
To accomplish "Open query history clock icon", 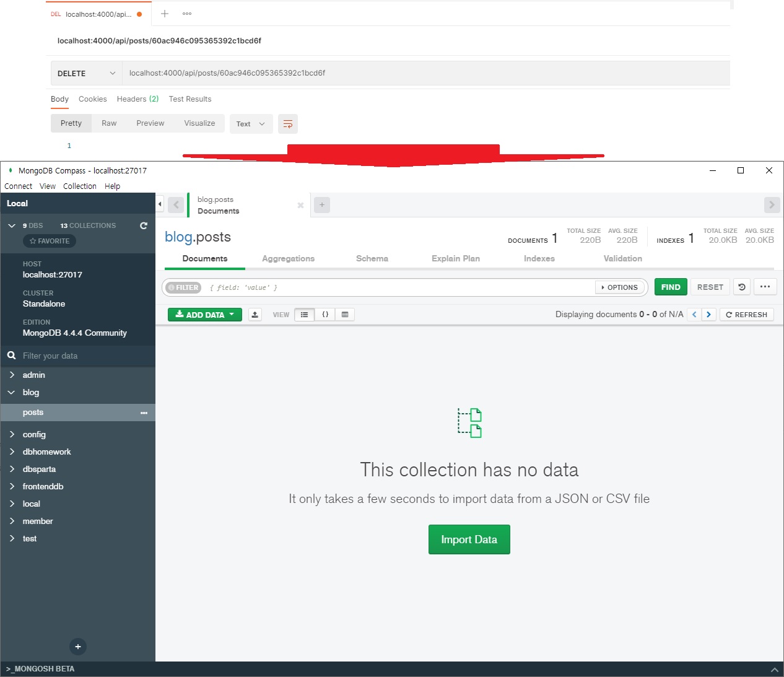I will pyautogui.click(x=742, y=287).
